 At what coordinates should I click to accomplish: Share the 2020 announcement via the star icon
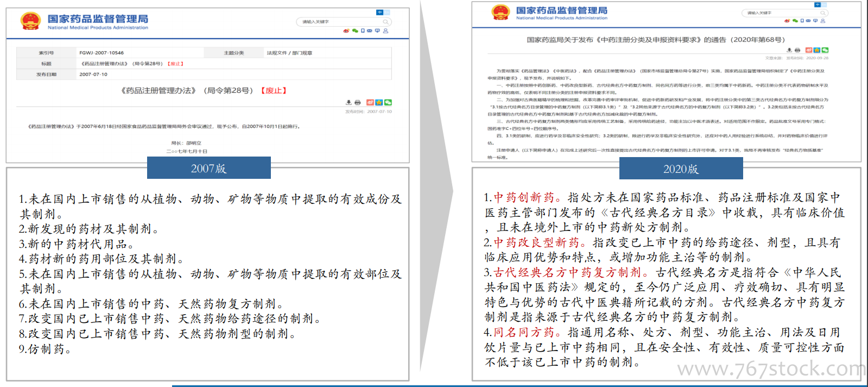pyautogui.click(x=817, y=50)
